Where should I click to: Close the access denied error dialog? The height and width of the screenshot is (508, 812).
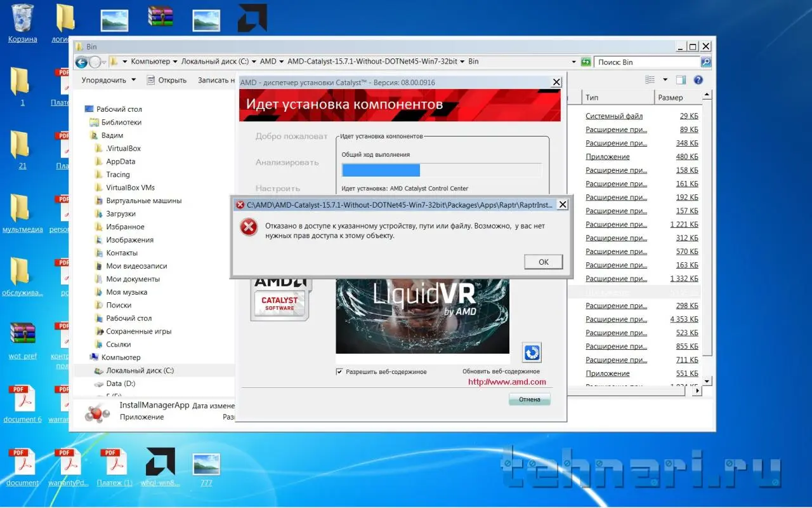[x=562, y=204]
